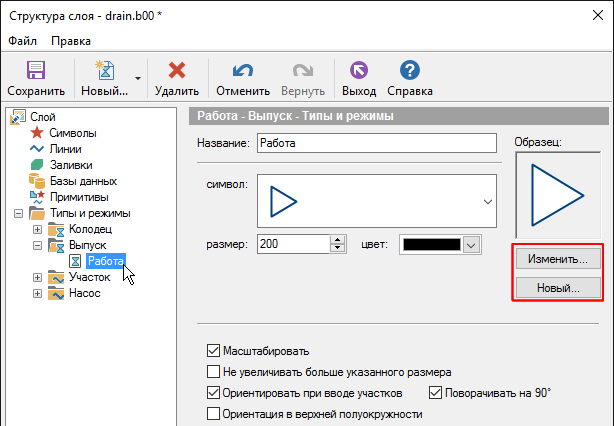Expand the Колодец tree node
614x426 pixels.
coord(38,230)
